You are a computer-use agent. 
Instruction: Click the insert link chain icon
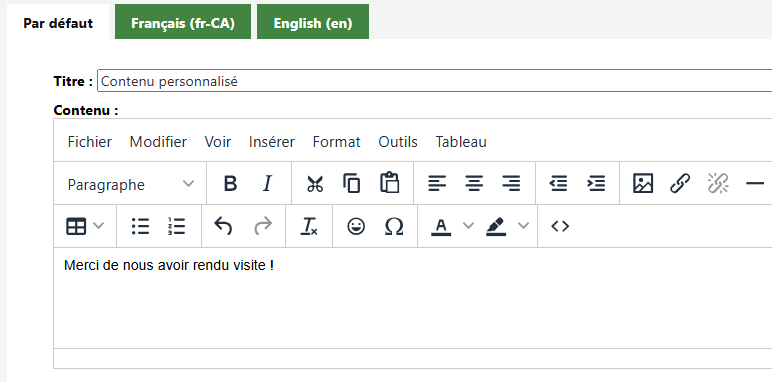coord(680,183)
